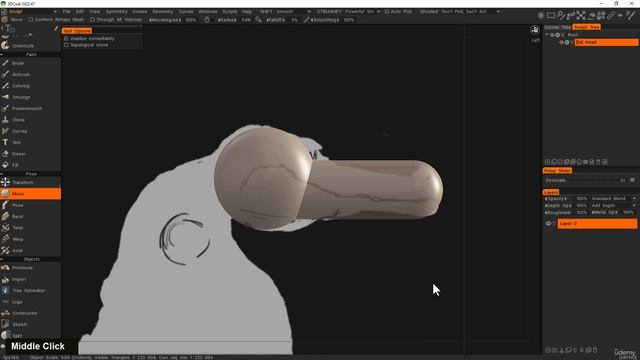
Task: Enable Topological move checkbox
Action: tap(66, 45)
